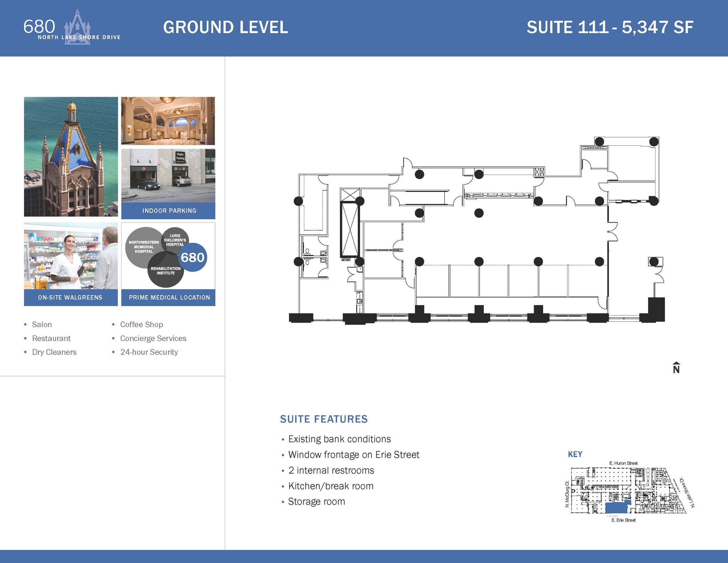Select the Dry Cleaners amenity item

[54, 352]
